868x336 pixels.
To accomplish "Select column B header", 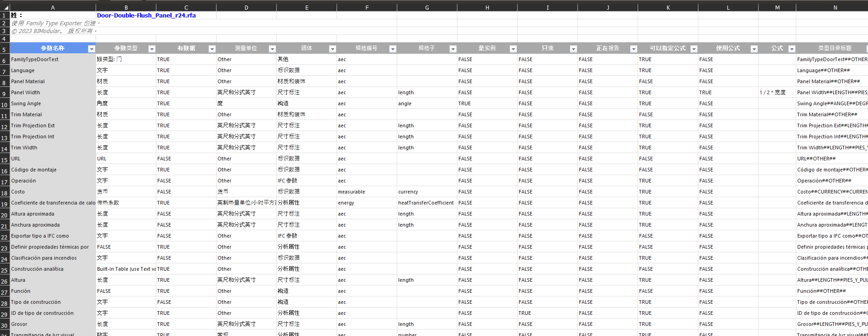I will tap(126, 7).
